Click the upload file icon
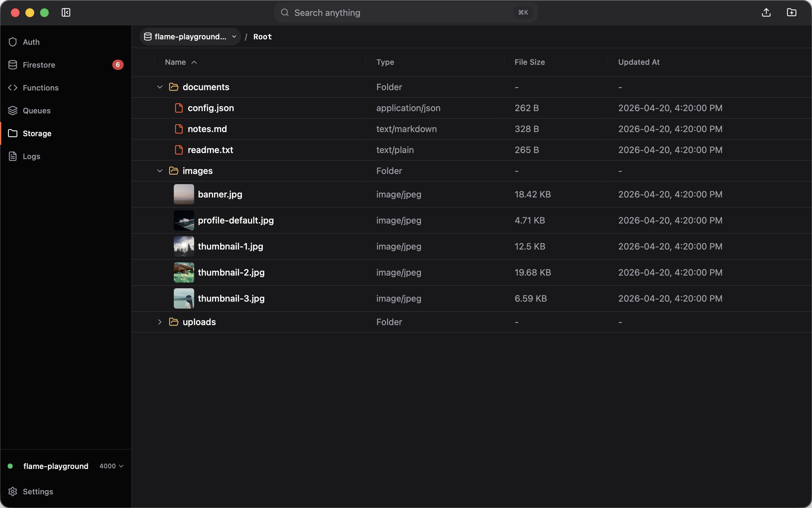 pyautogui.click(x=766, y=13)
